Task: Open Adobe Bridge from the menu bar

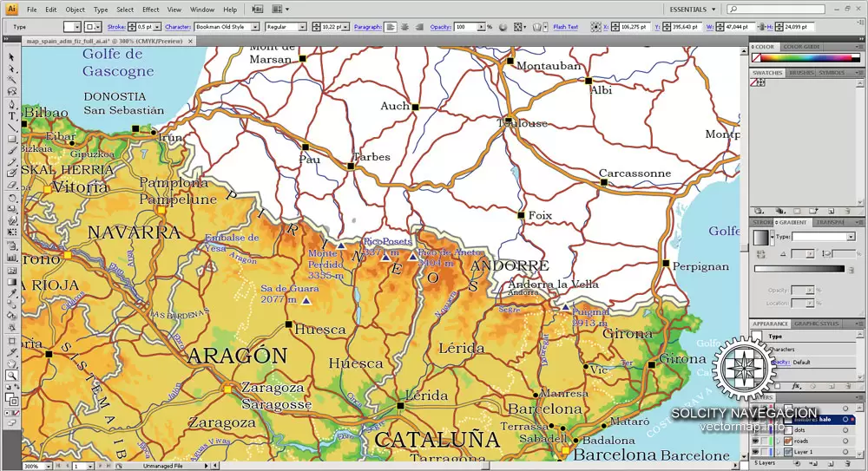Action: pos(258,10)
